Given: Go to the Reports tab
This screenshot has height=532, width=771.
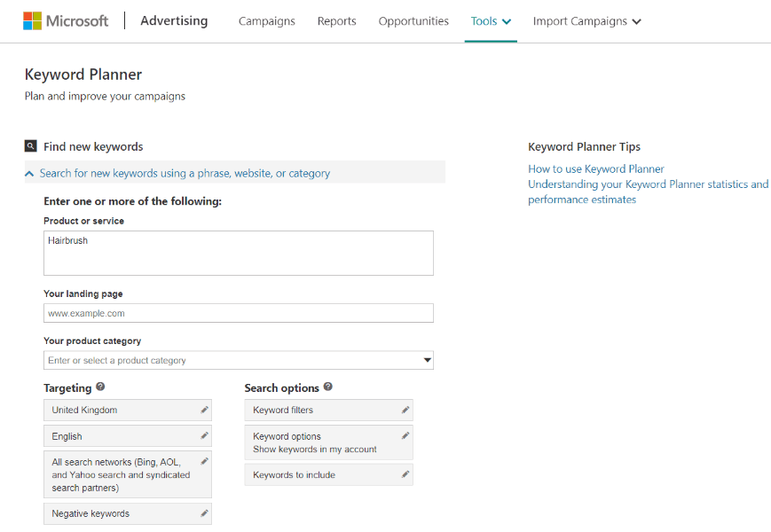Looking at the screenshot, I should click(x=336, y=21).
